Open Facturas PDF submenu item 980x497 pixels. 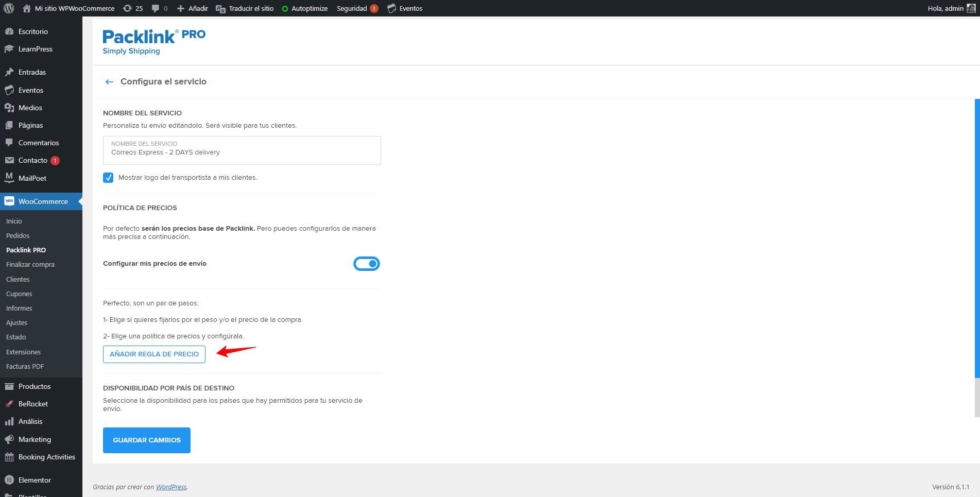[x=25, y=366]
